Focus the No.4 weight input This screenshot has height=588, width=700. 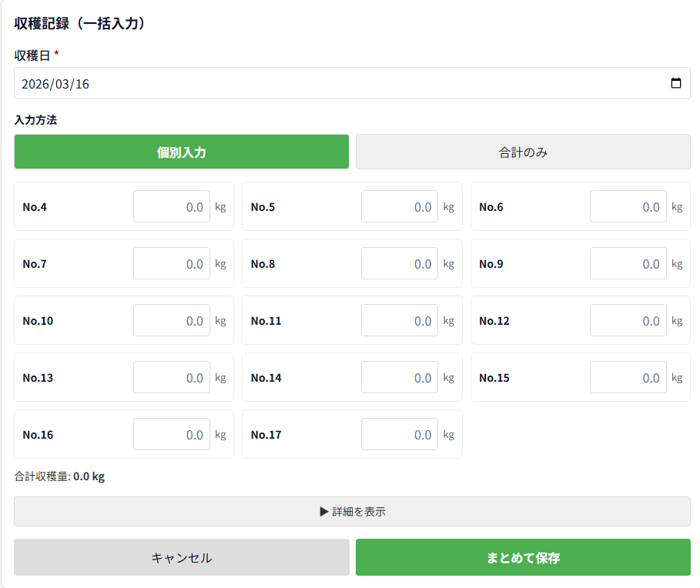[x=171, y=207]
